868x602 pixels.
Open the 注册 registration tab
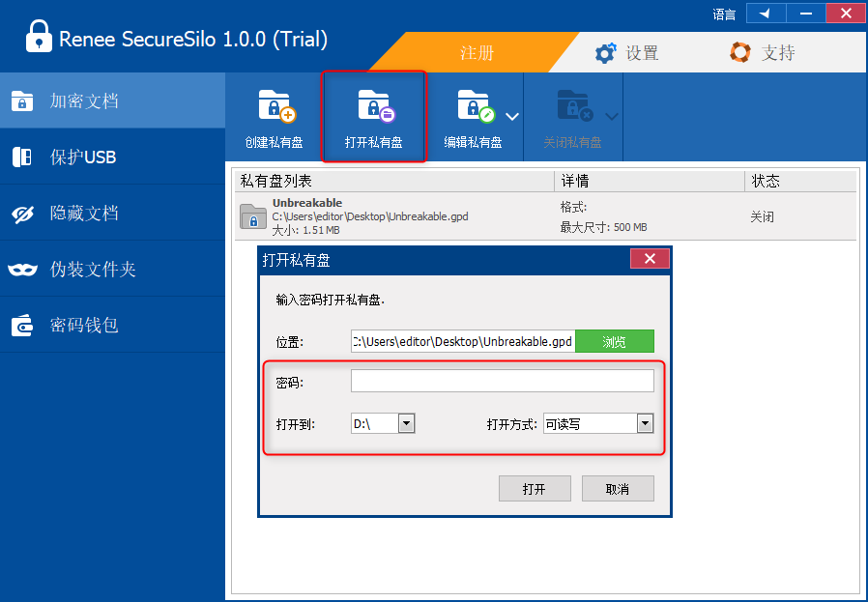click(477, 52)
